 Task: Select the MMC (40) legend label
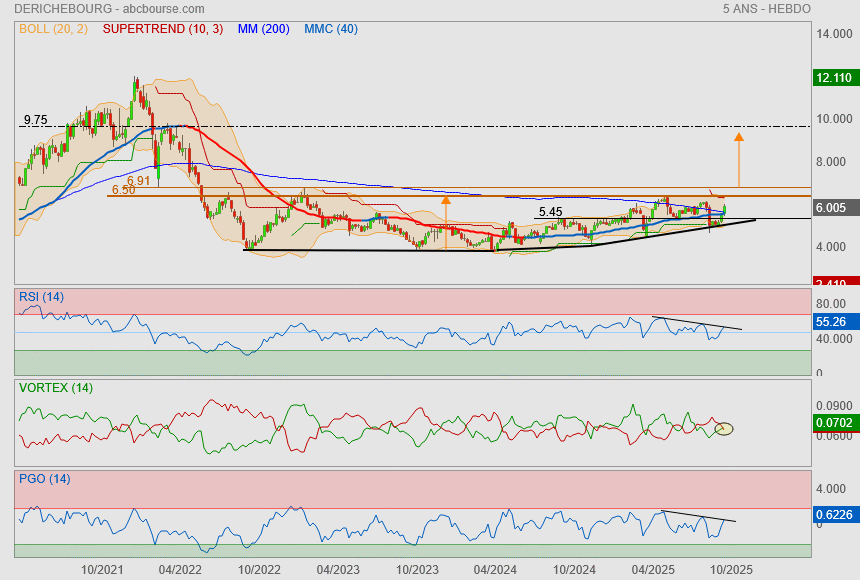coord(330,29)
